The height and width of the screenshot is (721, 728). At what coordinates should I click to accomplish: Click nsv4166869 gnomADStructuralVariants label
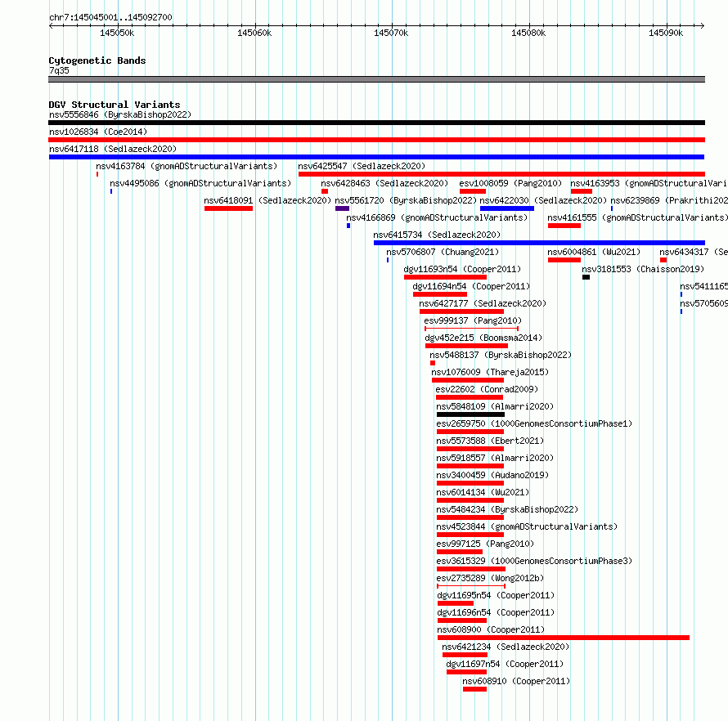pyautogui.click(x=437, y=217)
